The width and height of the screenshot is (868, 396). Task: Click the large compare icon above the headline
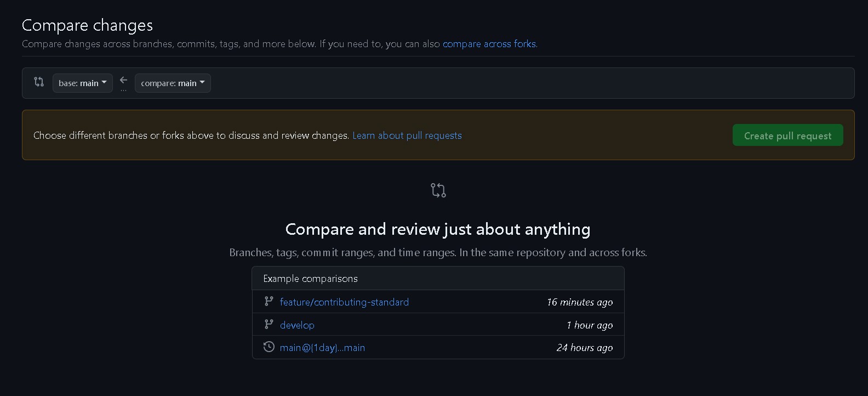(x=438, y=190)
